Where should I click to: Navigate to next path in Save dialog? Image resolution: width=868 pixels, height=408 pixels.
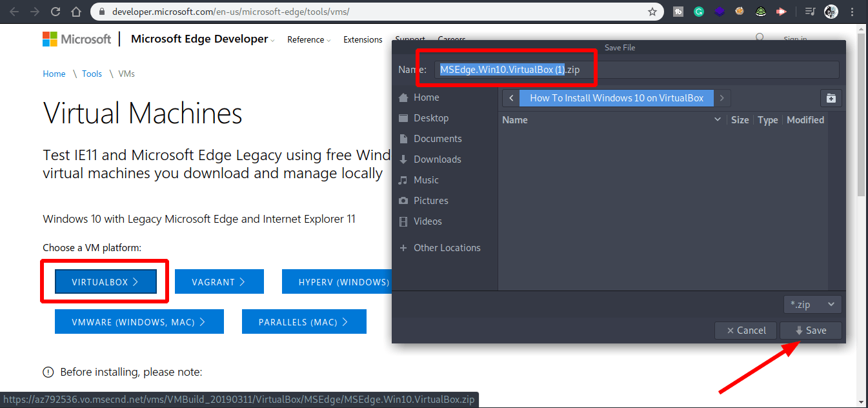click(x=722, y=98)
